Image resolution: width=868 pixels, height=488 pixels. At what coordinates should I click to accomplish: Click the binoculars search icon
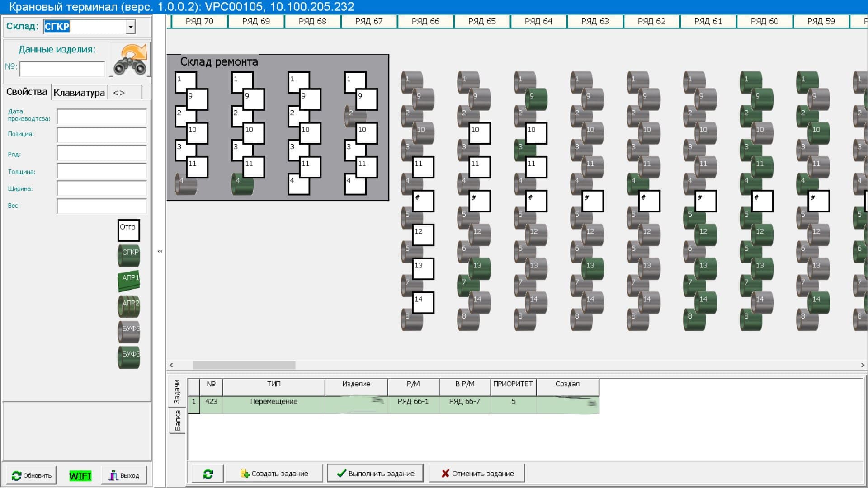tap(130, 60)
